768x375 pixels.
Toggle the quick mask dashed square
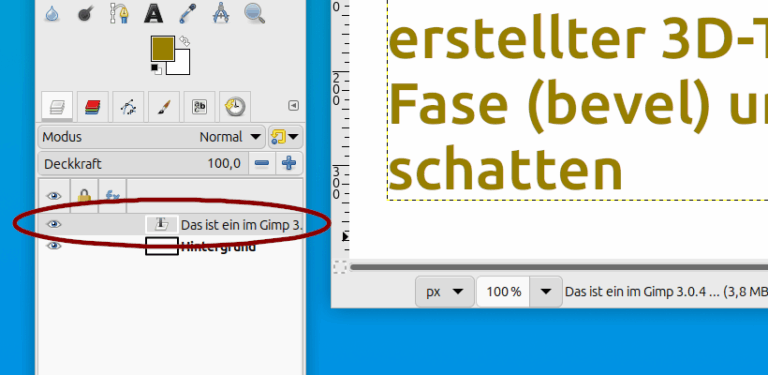[x=339, y=267]
